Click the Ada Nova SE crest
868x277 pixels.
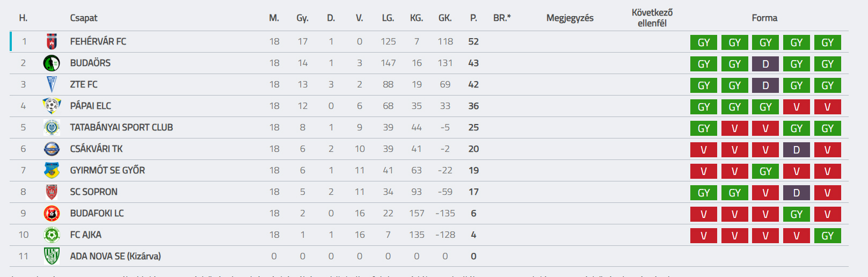52,256
